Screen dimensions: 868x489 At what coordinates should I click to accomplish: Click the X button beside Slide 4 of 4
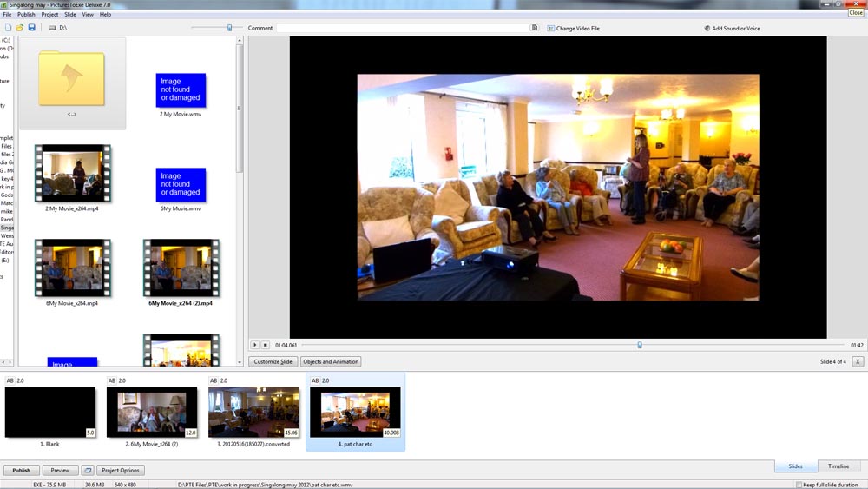coord(858,361)
